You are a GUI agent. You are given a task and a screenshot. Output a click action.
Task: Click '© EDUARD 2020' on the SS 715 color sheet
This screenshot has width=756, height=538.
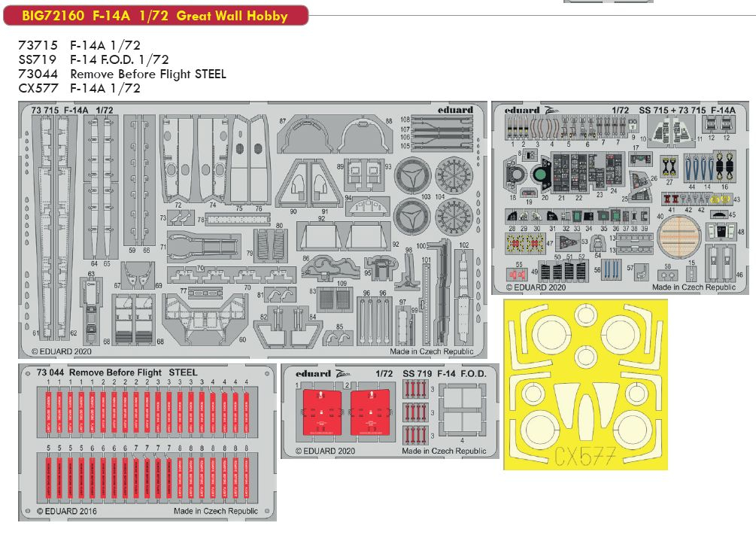coord(536,287)
